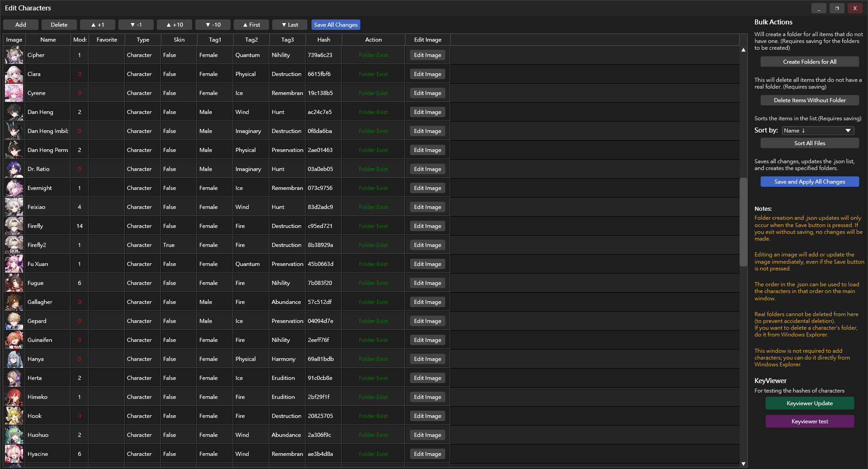868x469 pixels.
Task: Click the Favorite column header
Action: pyautogui.click(x=107, y=40)
